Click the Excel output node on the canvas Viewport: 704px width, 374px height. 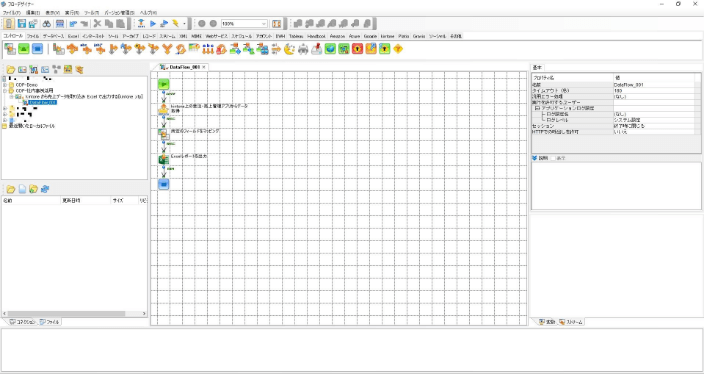[x=163, y=159]
